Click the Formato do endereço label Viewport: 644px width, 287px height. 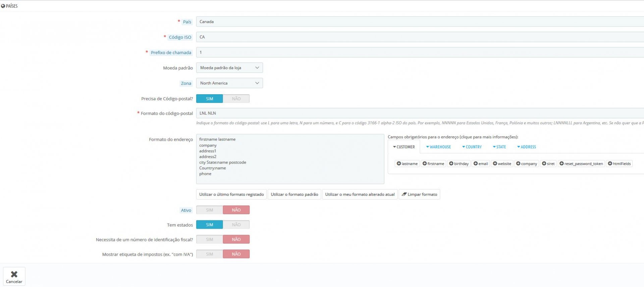171,139
